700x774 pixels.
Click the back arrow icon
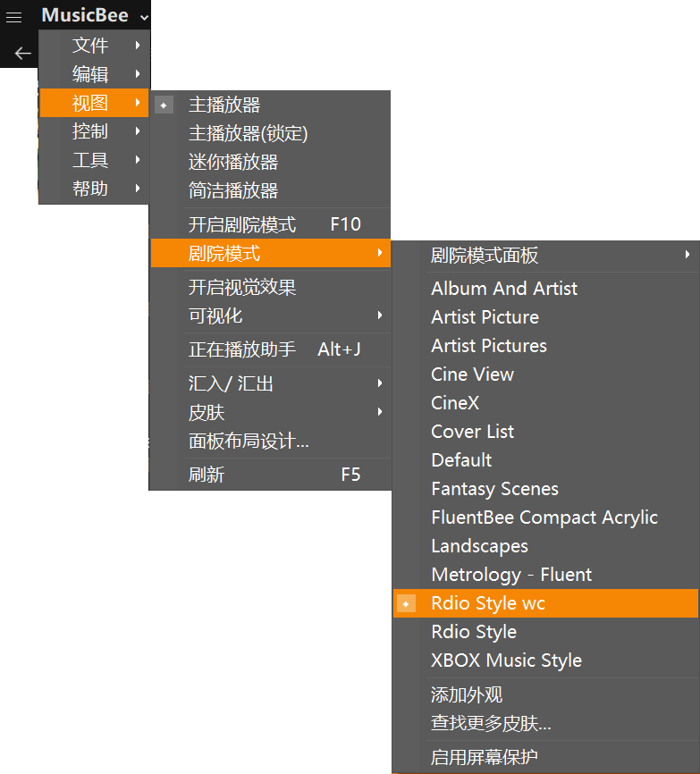pyautogui.click(x=22, y=53)
